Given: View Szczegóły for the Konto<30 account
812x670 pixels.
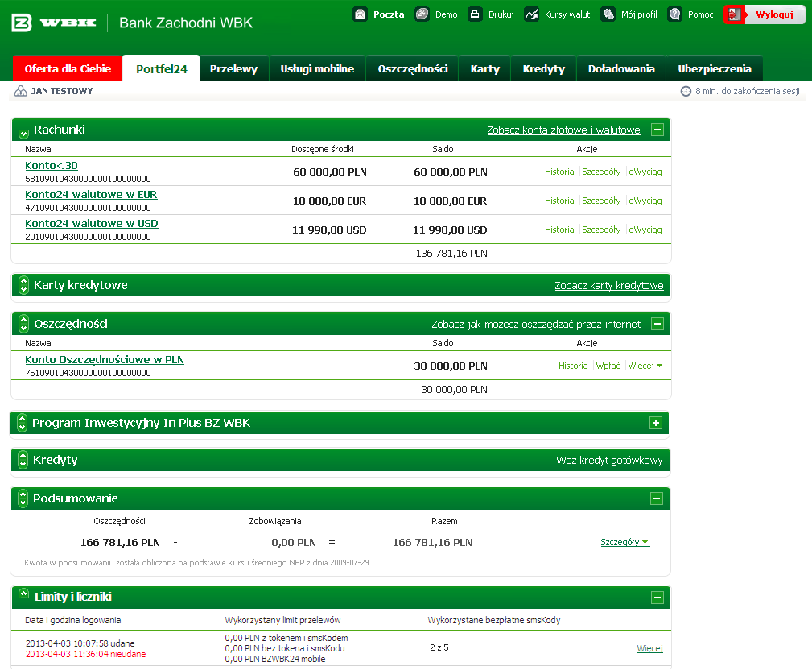Looking at the screenshot, I should tap(601, 172).
